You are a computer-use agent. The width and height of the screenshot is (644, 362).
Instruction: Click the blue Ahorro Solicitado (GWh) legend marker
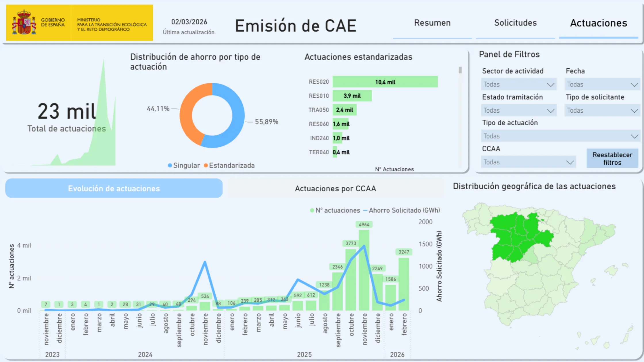tap(365, 210)
